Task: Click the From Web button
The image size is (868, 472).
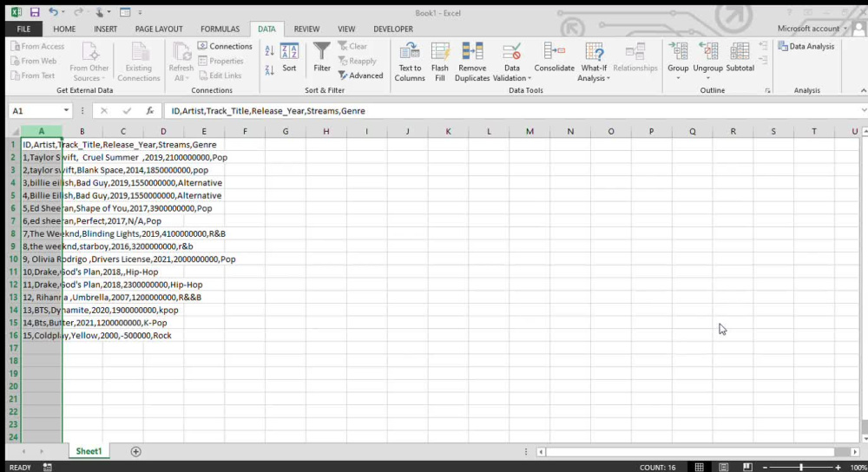Action: click(x=34, y=61)
